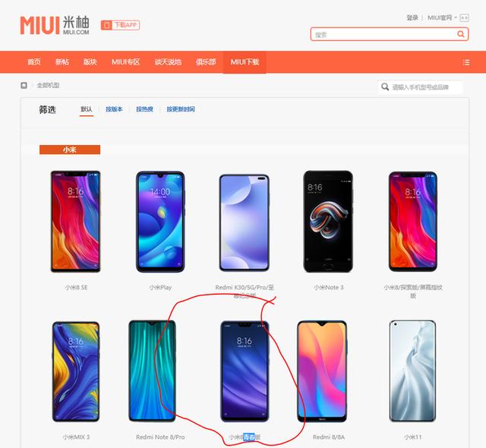Viewport: 486px width, 448px height.
Task: Click the 小米 brand label button
Action: coord(70,150)
